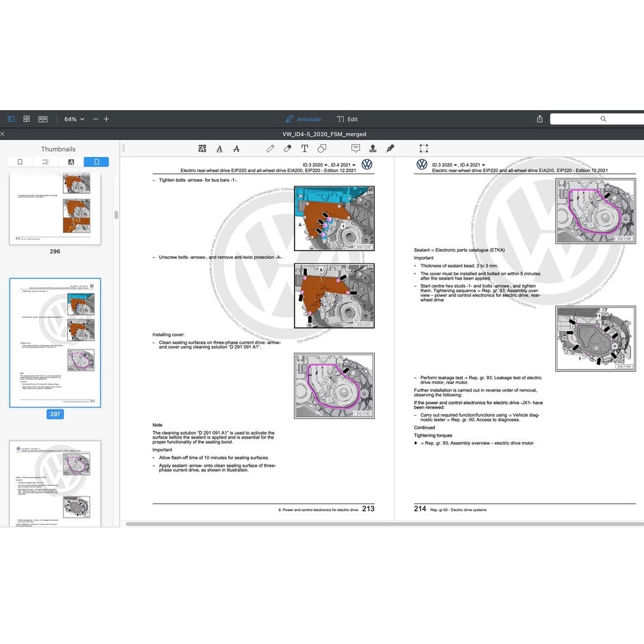
Task: Click the Share icon
Action: pos(540,119)
